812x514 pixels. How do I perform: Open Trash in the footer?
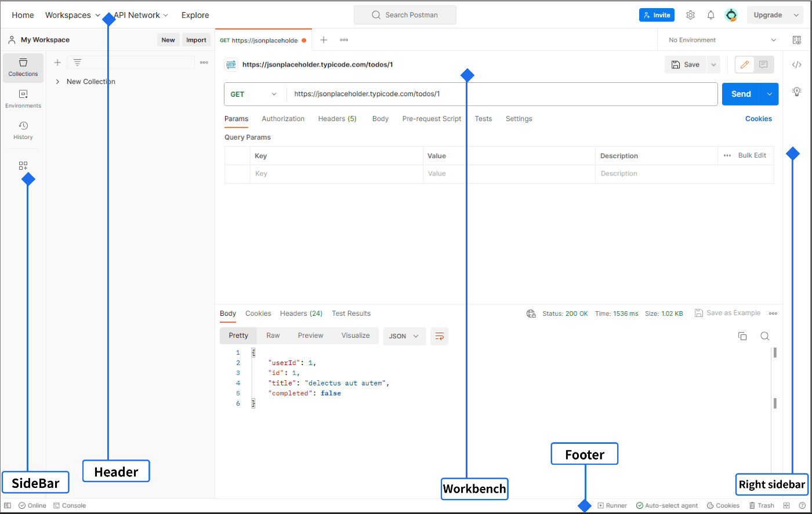coord(762,505)
